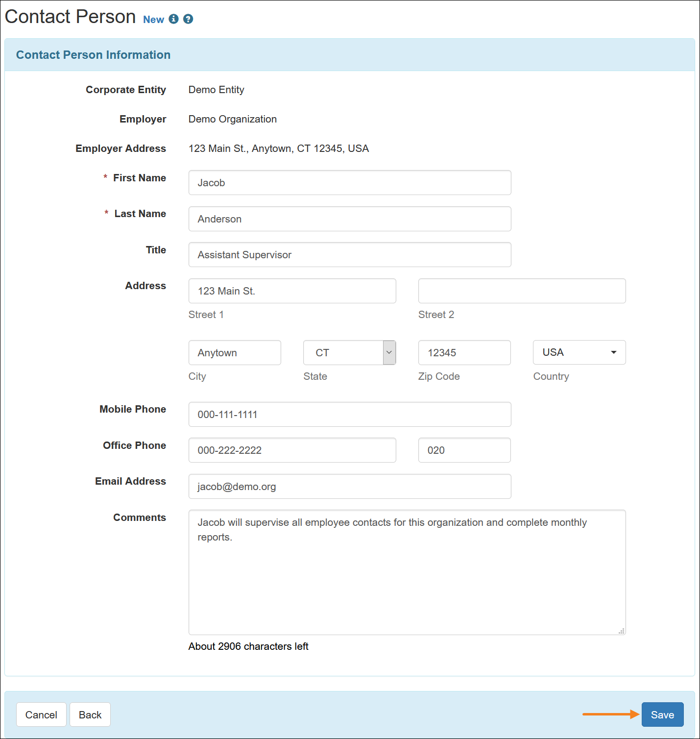Click the New link in header
Screen dimensions: 700x739
coord(153,20)
